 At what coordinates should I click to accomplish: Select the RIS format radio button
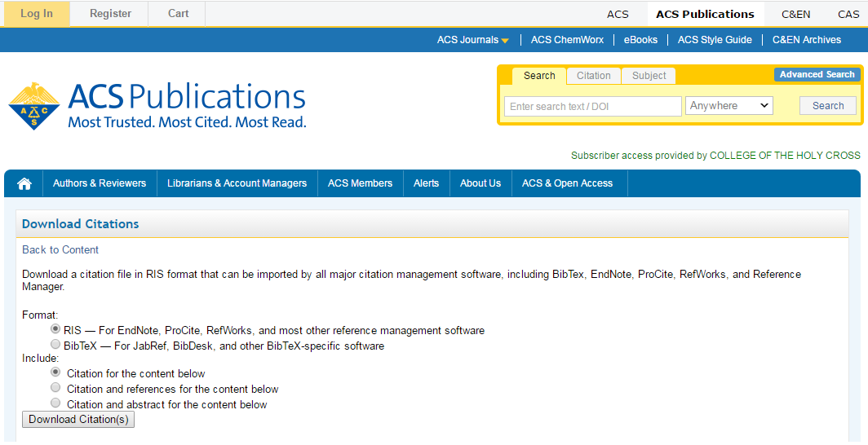[x=55, y=329]
